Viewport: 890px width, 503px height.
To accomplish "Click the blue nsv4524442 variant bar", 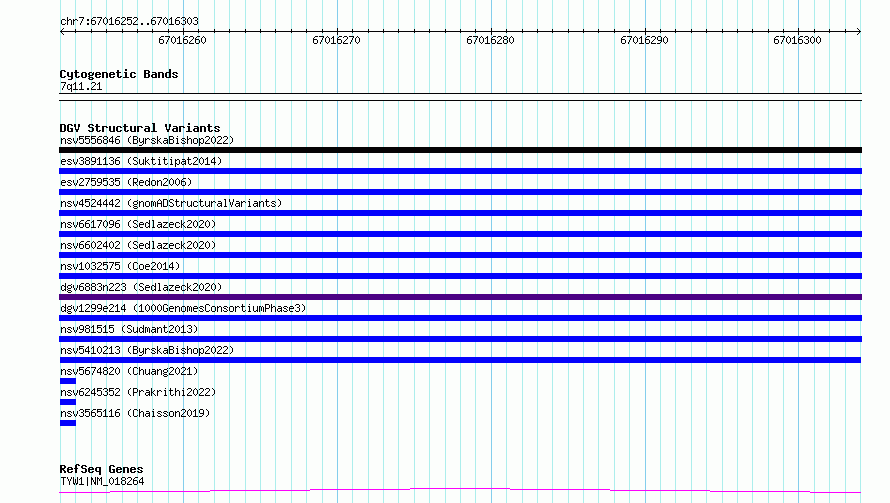I will (x=460, y=213).
